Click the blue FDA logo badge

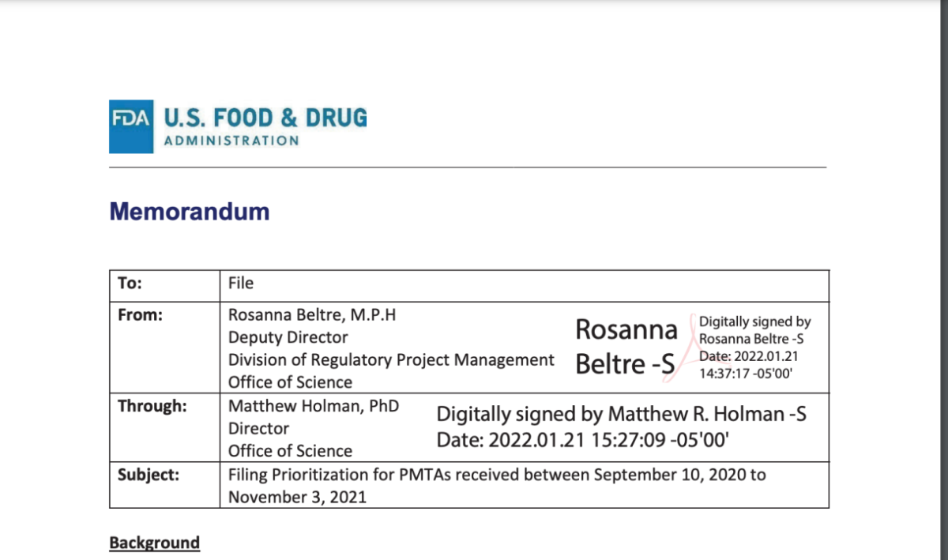pos(132,126)
